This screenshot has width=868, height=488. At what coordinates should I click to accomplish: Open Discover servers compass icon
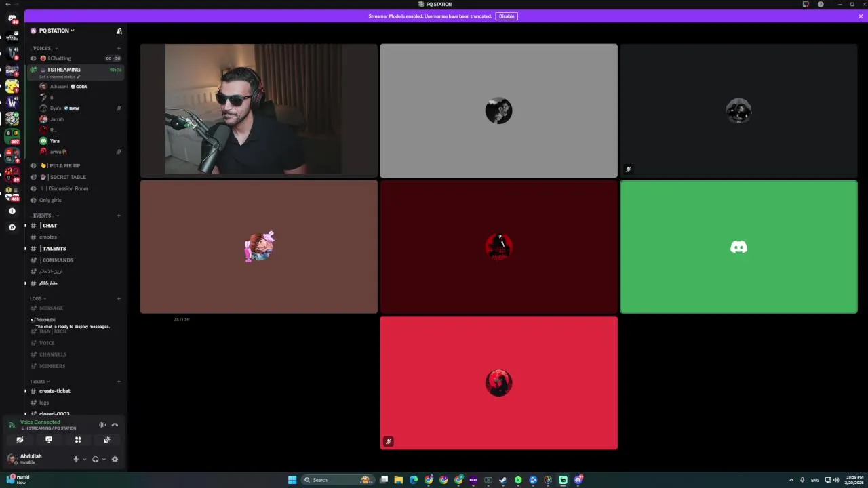(x=12, y=227)
